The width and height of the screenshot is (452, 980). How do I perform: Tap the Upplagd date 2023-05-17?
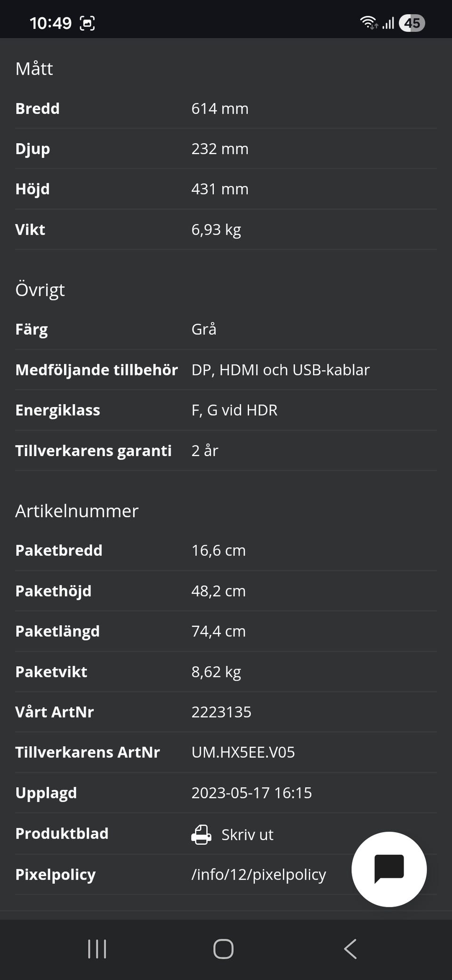point(252,793)
